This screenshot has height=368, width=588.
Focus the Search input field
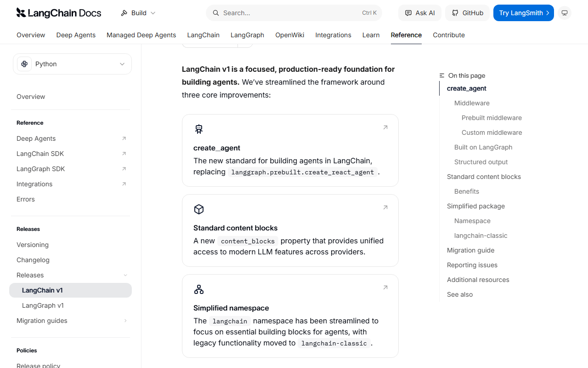click(x=294, y=13)
